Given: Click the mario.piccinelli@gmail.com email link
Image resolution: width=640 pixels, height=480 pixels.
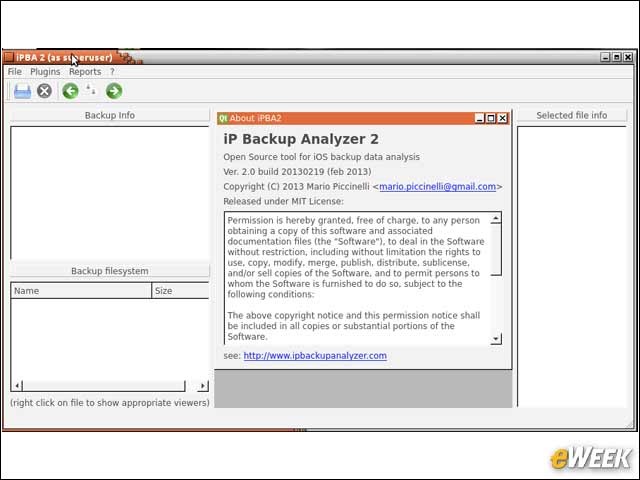Looking at the screenshot, I should (x=438, y=187).
